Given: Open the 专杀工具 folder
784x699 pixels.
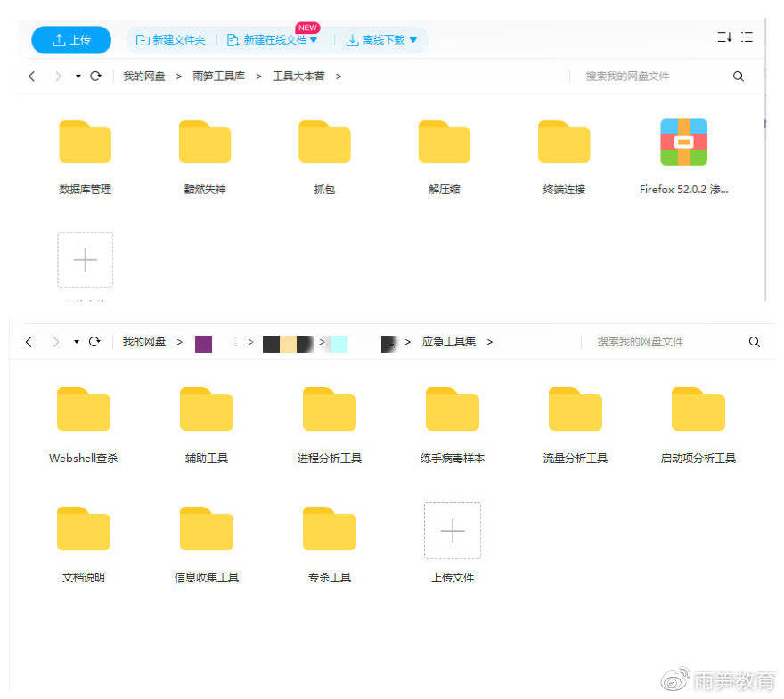Looking at the screenshot, I should coord(329,530).
